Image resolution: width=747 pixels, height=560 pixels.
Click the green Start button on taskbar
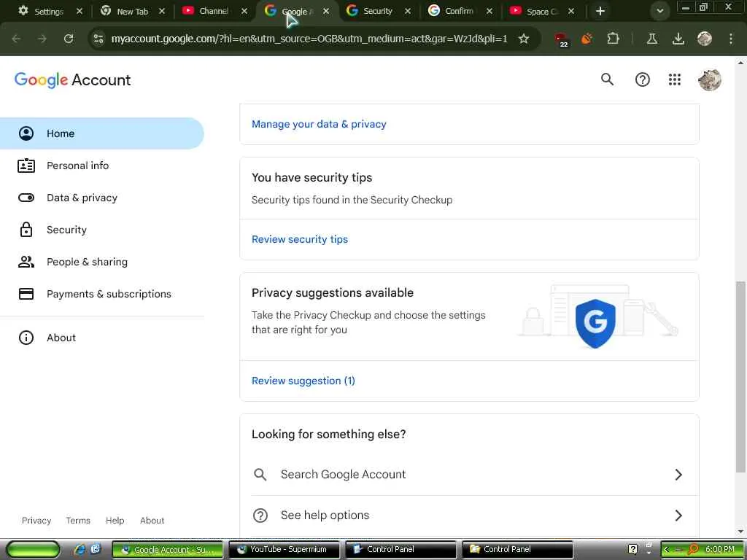coord(33,550)
